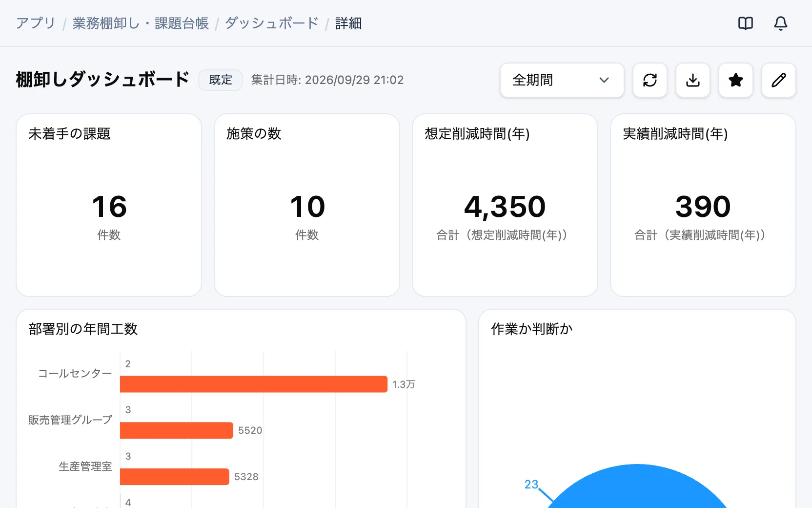Image resolution: width=812 pixels, height=508 pixels.
Task: Click the 5328 bar value label
Action: 246,477
